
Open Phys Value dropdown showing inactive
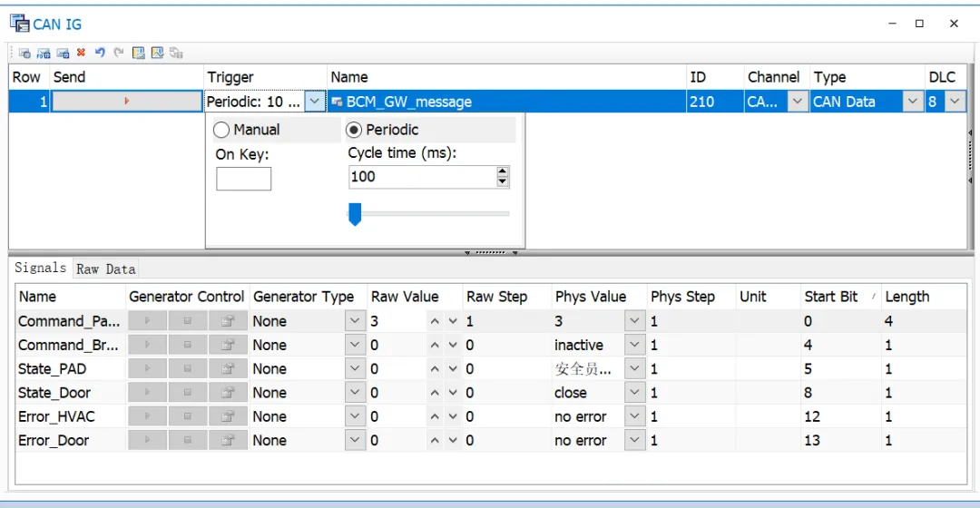(x=634, y=345)
